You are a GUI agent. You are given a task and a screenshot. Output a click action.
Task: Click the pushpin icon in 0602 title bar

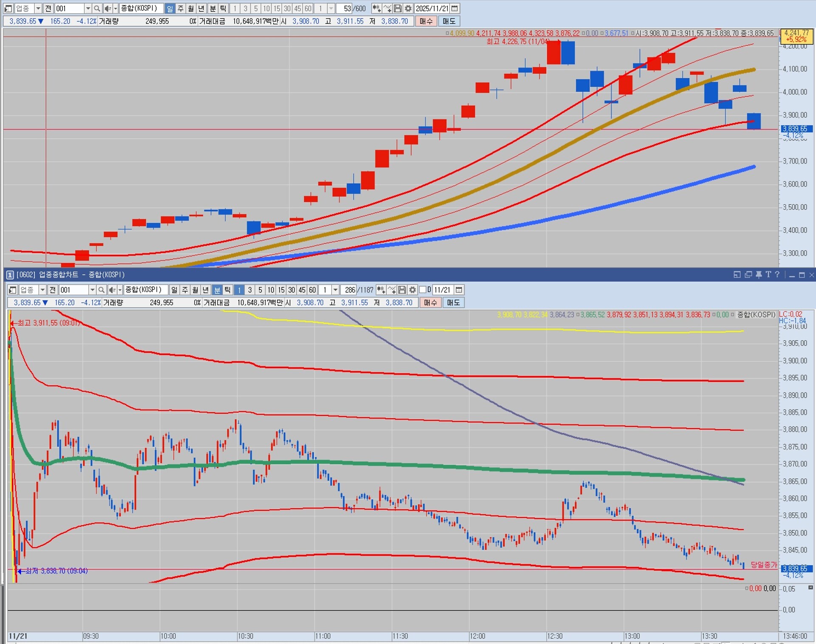pyautogui.click(x=759, y=275)
